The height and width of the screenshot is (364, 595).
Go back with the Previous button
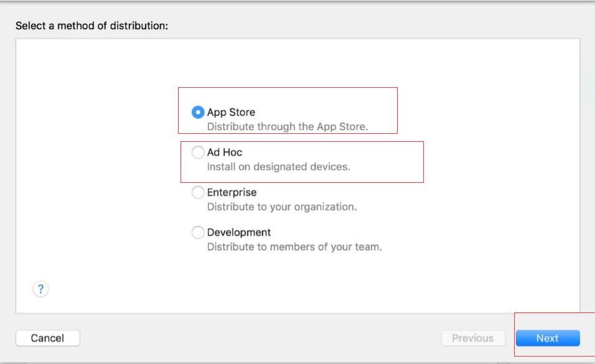click(x=472, y=338)
